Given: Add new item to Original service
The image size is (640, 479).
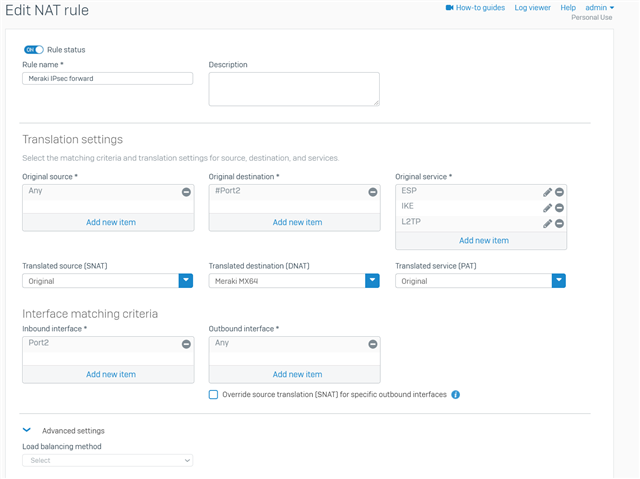Looking at the screenshot, I should coord(484,241).
